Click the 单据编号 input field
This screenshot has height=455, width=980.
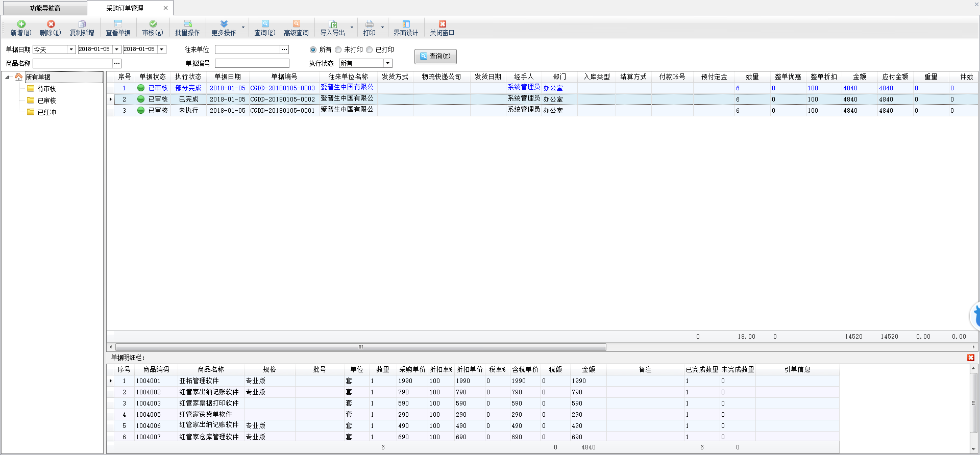tap(252, 63)
